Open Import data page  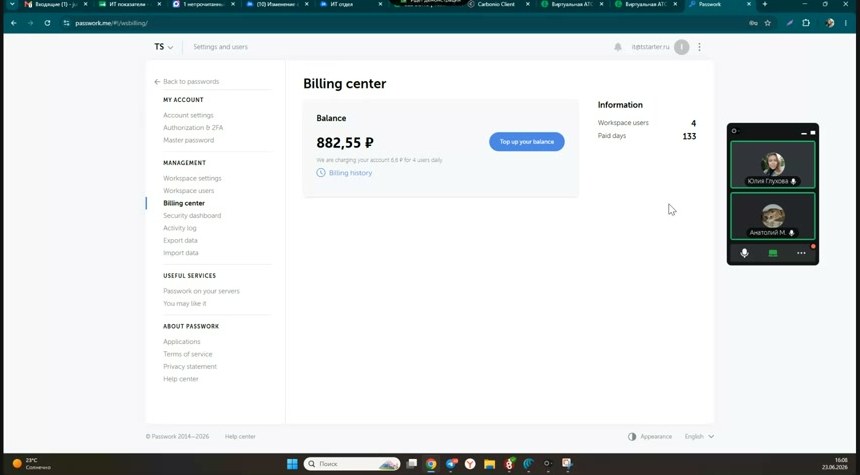click(180, 253)
